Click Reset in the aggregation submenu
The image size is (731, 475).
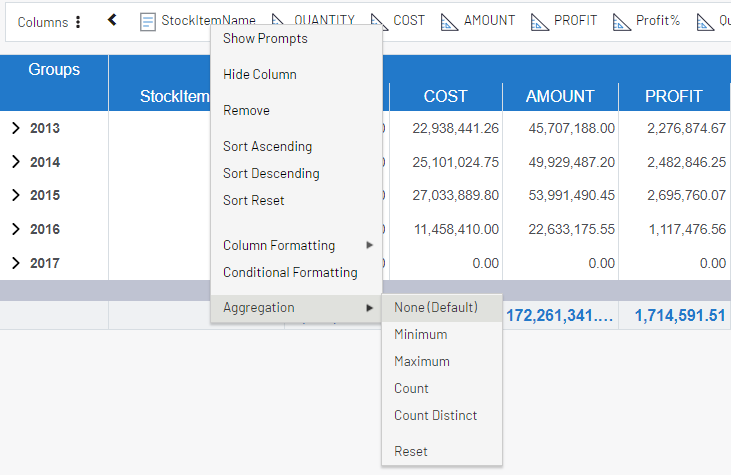click(410, 452)
